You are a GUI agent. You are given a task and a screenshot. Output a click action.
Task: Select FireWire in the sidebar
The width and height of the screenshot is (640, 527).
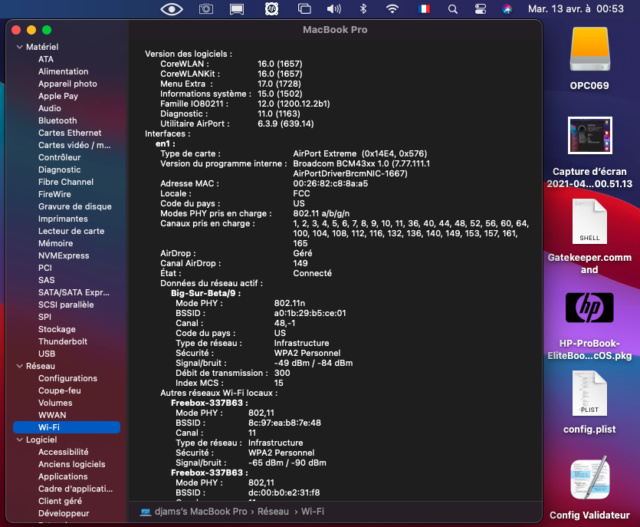click(54, 194)
